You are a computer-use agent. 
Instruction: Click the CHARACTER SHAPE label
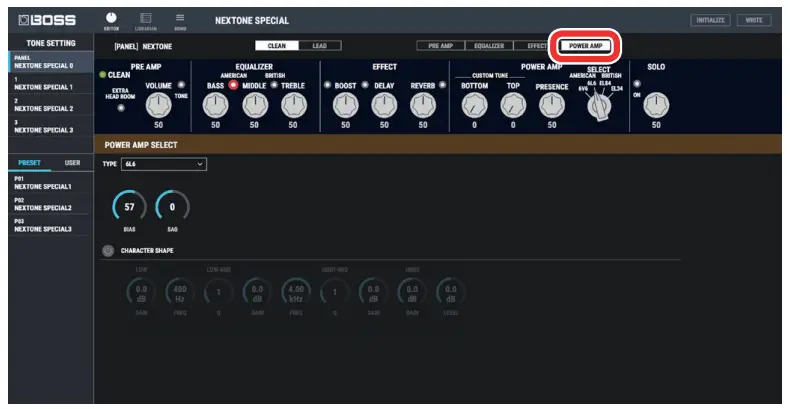coord(147,251)
